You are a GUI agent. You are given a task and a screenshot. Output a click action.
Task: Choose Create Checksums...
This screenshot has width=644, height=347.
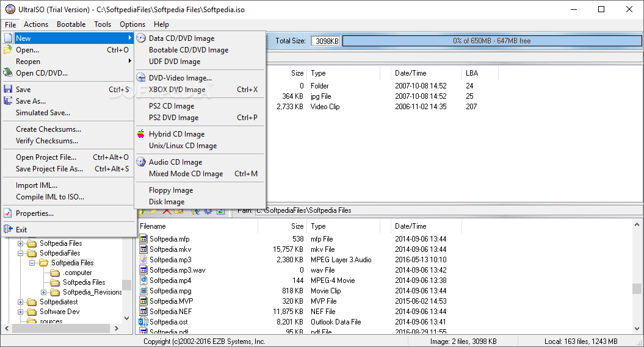(68, 129)
